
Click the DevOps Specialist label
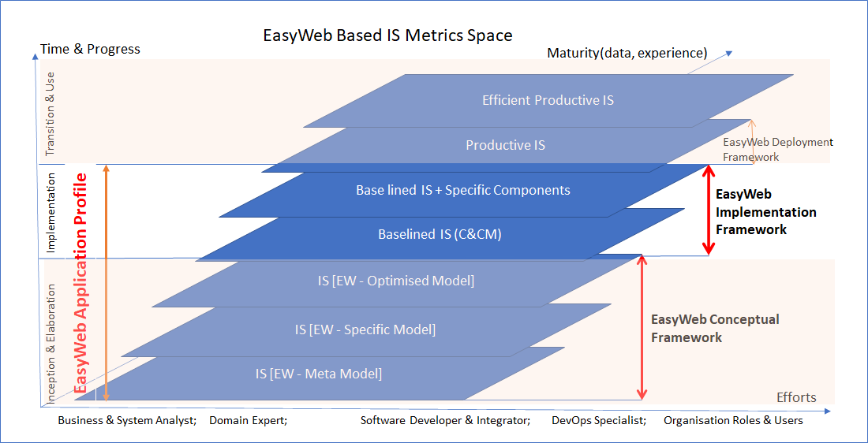tap(599, 420)
